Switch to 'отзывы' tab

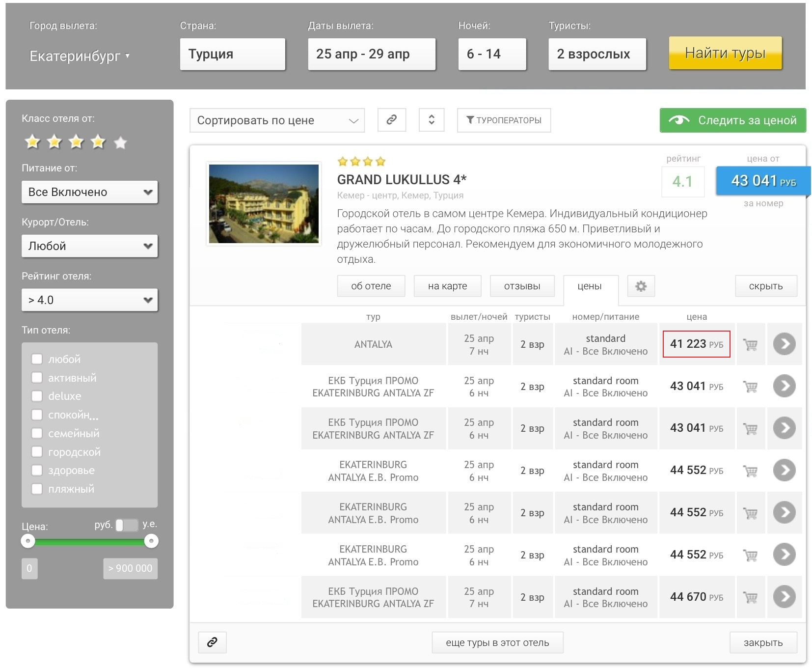pyautogui.click(x=522, y=286)
